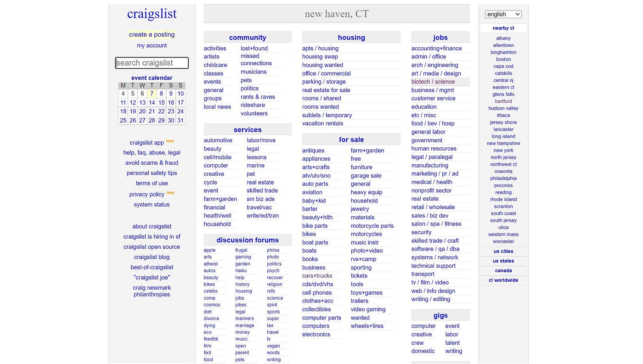Browse video gaming for sale
Image resolution: width=643 pixels, height=364 pixels.
368,309
